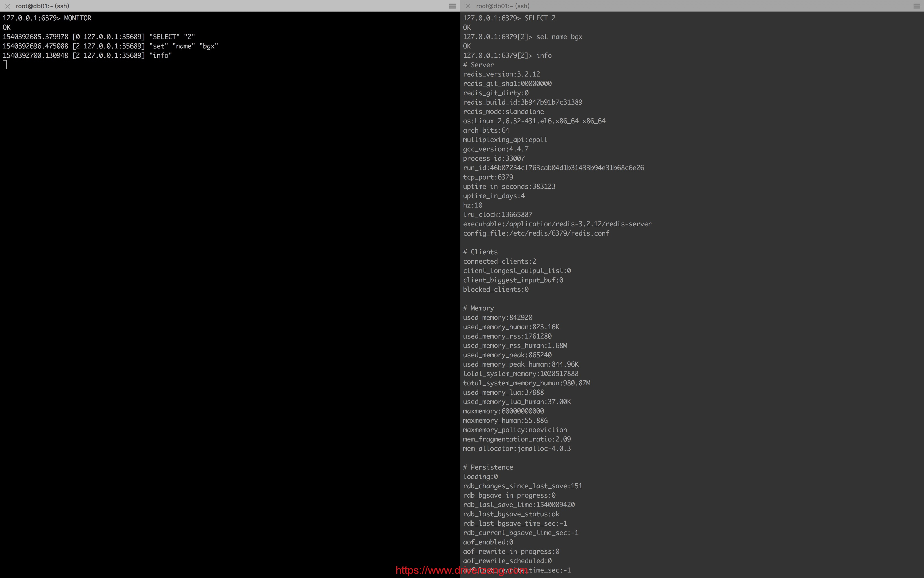Click used_memory:842920 line
This screenshot has height=578, width=924.
[x=498, y=318]
